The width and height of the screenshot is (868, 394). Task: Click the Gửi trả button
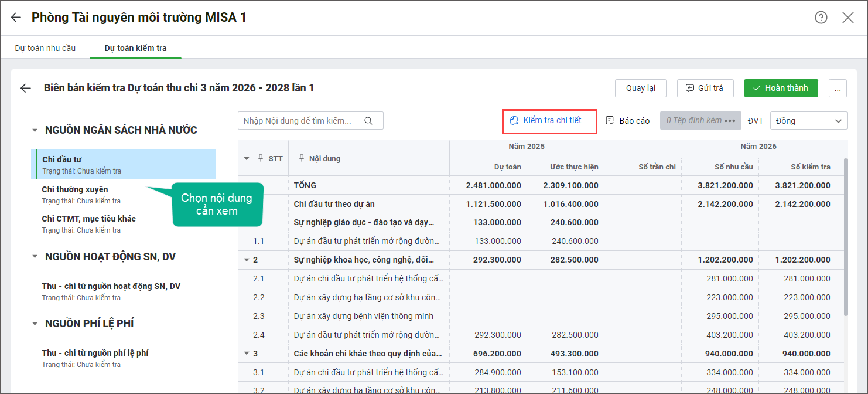click(x=705, y=89)
